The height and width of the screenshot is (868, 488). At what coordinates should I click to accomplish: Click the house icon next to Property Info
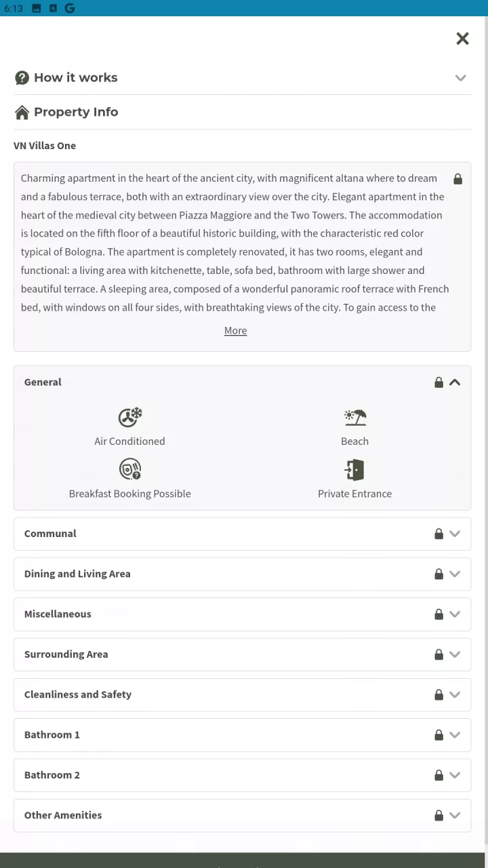coord(22,113)
